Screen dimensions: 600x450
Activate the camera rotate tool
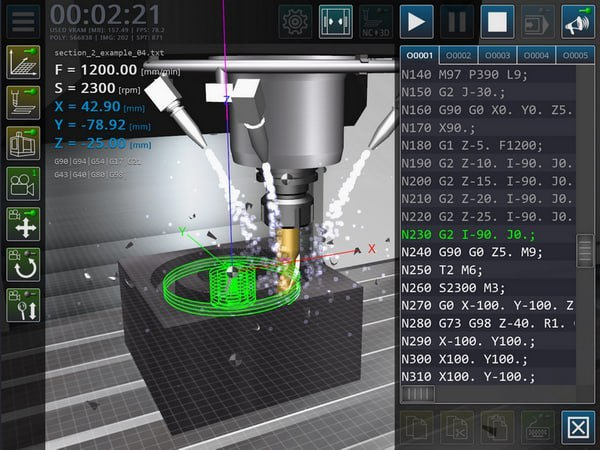(x=23, y=264)
